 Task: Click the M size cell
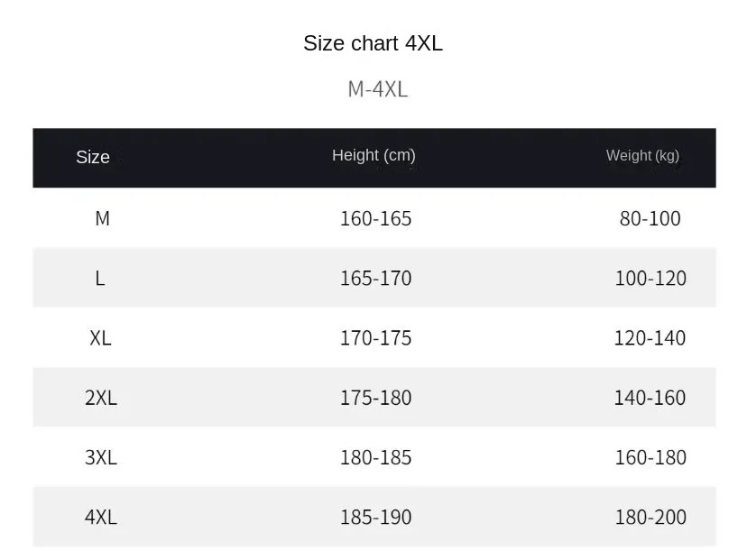point(102,218)
